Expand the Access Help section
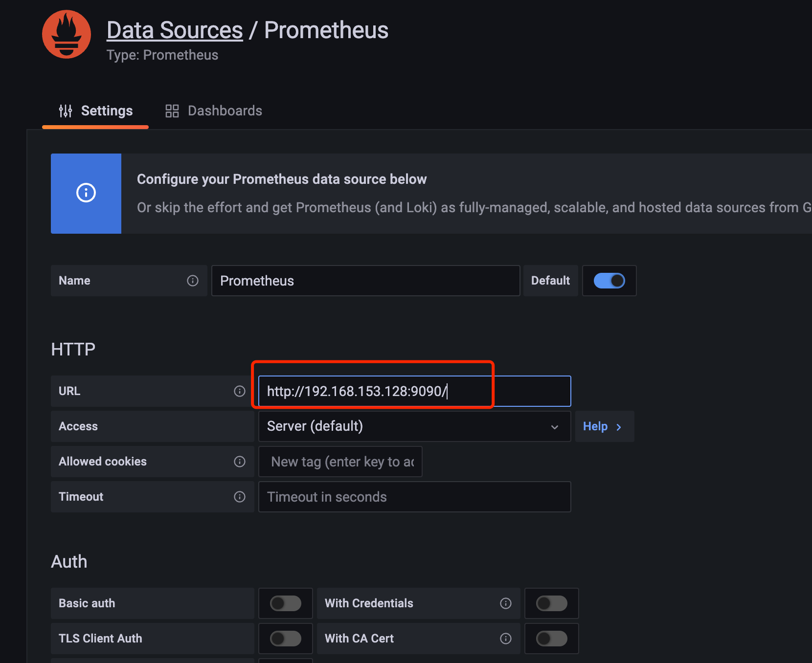Image resolution: width=812 pixels, height=663 pixels. pos(604,426)
